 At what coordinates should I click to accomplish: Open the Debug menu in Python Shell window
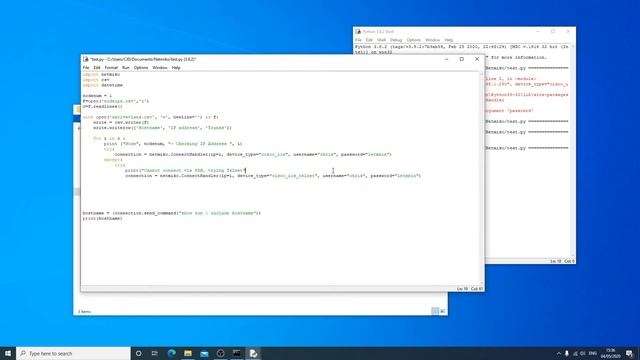(x=396, y=40)
